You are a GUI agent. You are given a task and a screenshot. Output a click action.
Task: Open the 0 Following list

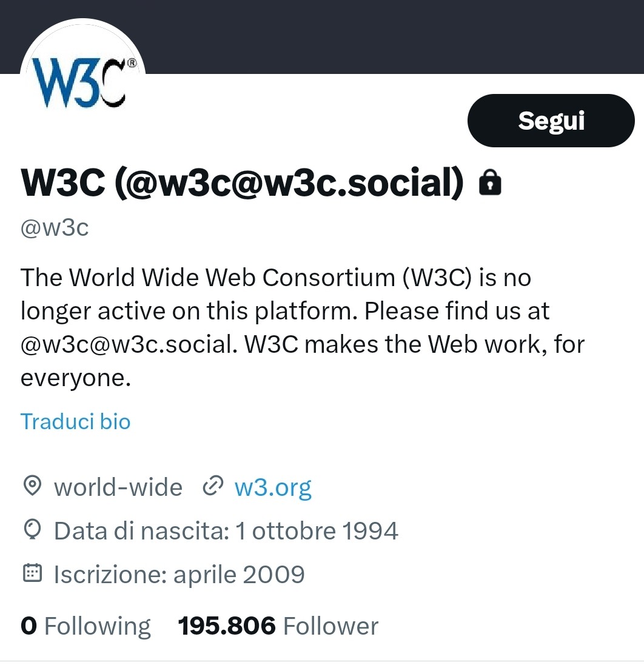coord(86,626)
